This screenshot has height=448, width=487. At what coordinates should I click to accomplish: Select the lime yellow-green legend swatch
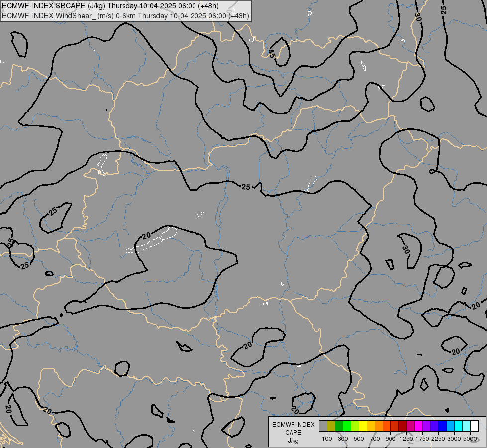click(355, 426)
